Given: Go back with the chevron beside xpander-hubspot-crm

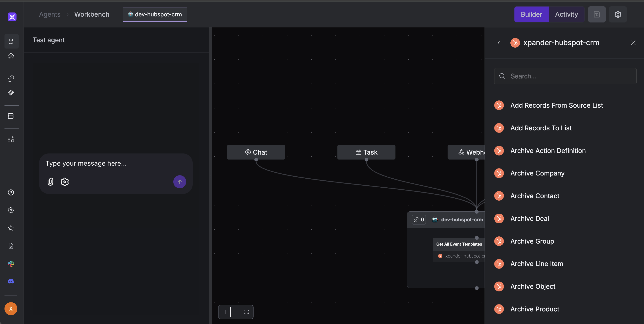Looking at the screenshot, I should click(499, 43).
